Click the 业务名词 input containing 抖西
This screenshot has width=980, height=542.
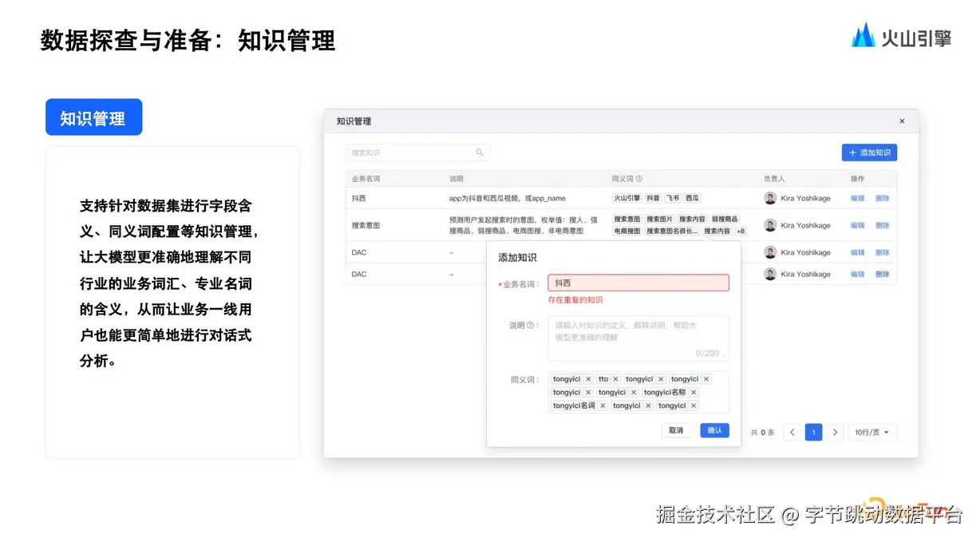(638, 283)
